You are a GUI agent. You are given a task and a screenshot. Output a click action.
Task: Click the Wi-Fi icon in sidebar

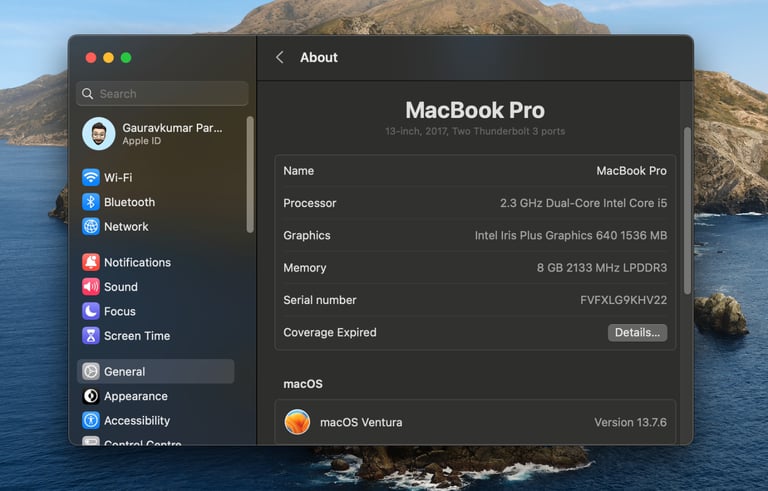pyautogui.click(x=91, y=177)
